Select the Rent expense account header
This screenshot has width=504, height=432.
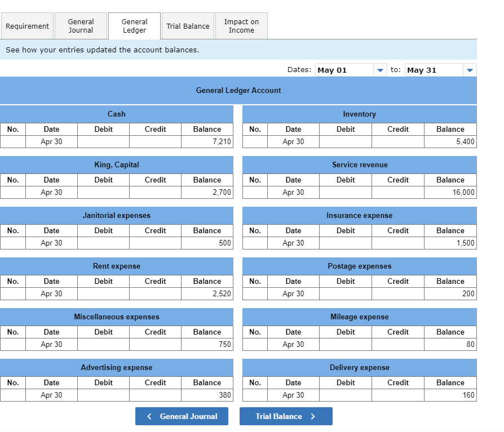(x=116, y=266)
